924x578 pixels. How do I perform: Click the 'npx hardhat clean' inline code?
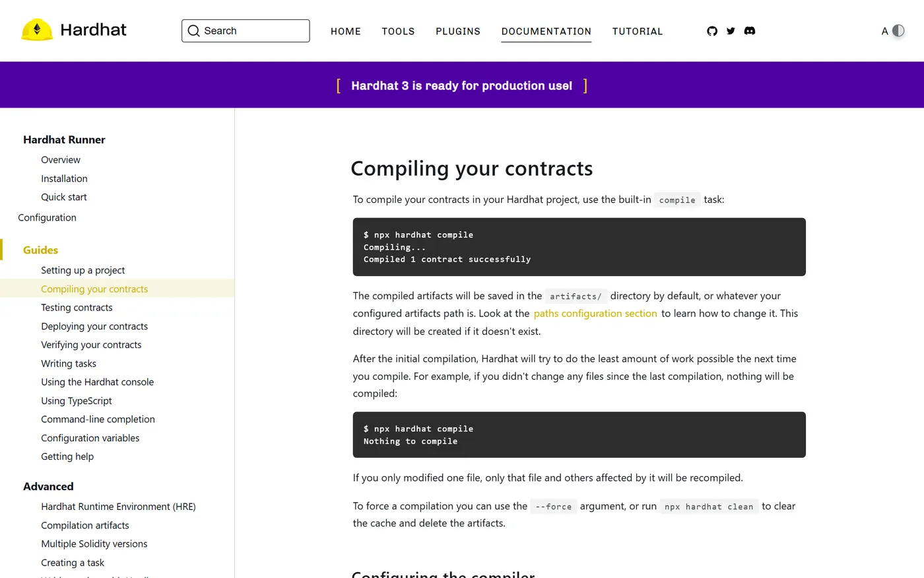[x=709, y=507]
